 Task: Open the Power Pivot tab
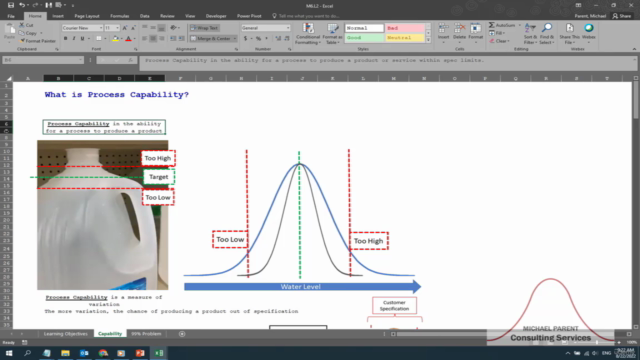[249, 16]
